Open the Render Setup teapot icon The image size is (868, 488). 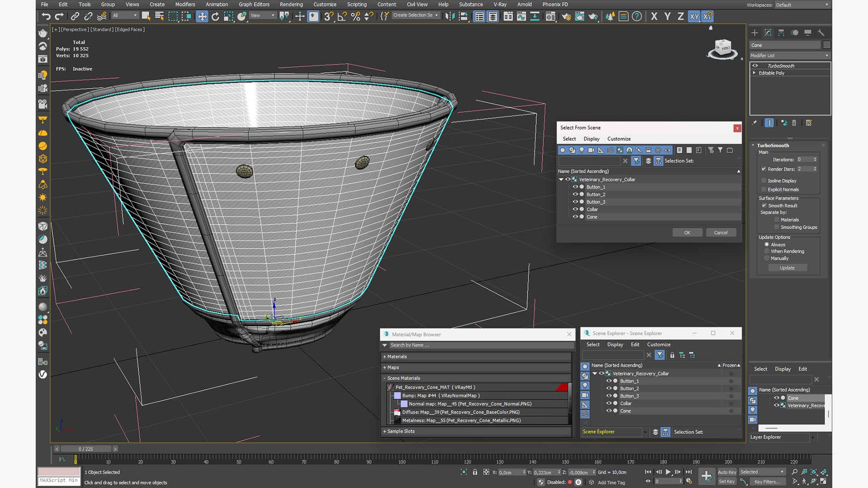pyautogui.click(x=566, y=16)
